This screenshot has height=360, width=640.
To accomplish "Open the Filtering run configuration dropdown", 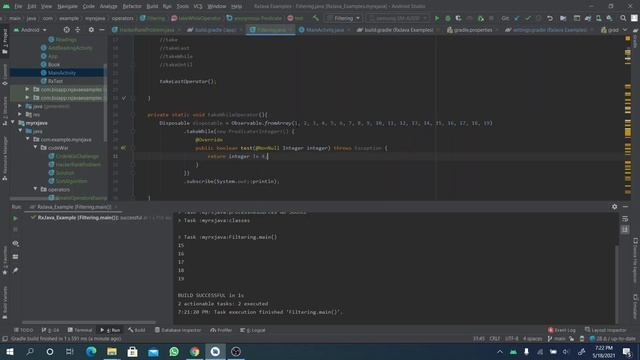I will tap(344, 18).
